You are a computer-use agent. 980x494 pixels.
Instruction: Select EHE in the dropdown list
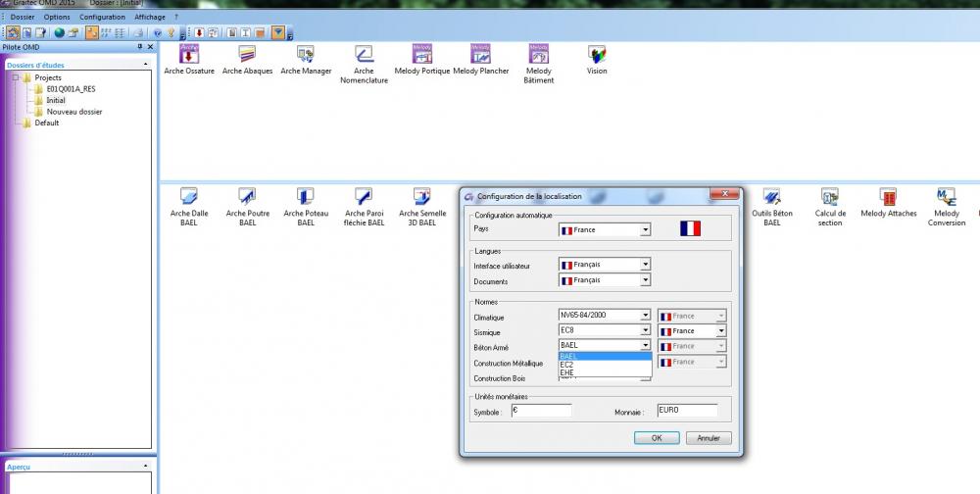pyautogui.click(x=605, y=372)
